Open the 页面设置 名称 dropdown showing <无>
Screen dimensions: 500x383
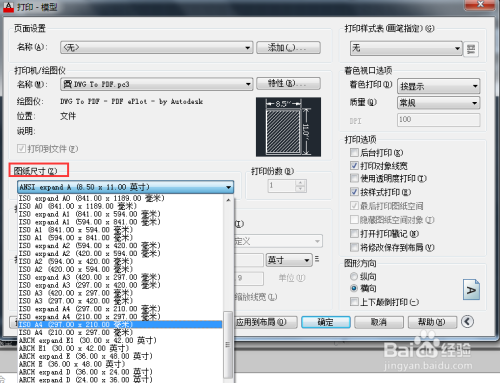[157, 47]
